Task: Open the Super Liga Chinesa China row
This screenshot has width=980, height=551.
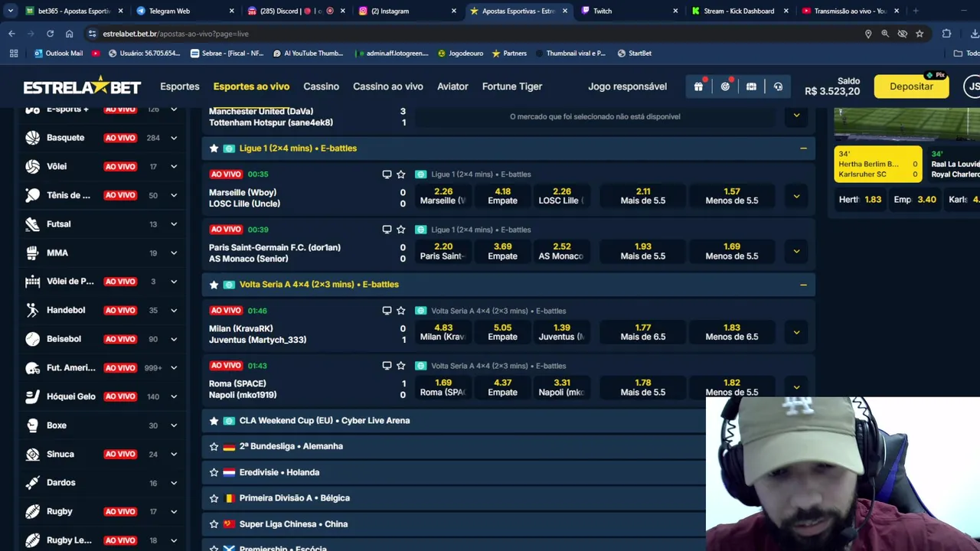Action: (x=453, y=524)
